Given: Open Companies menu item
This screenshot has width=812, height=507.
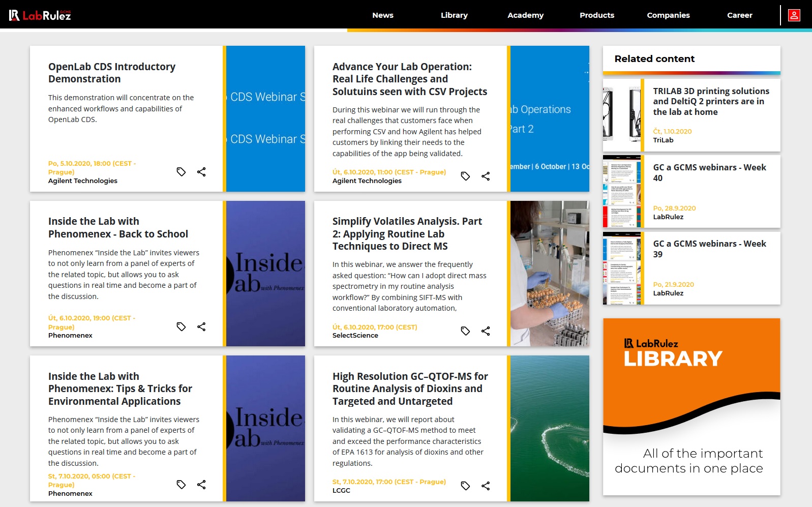Looking at the screenshot, I should click(x=668, y=15).
